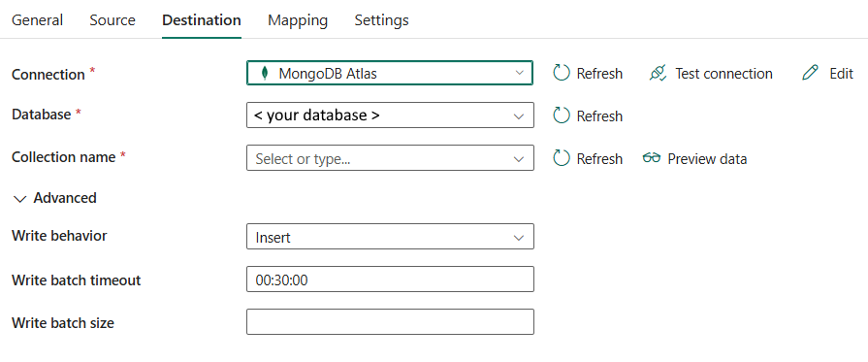Click the Test connection plug icon

pos(658,73)
